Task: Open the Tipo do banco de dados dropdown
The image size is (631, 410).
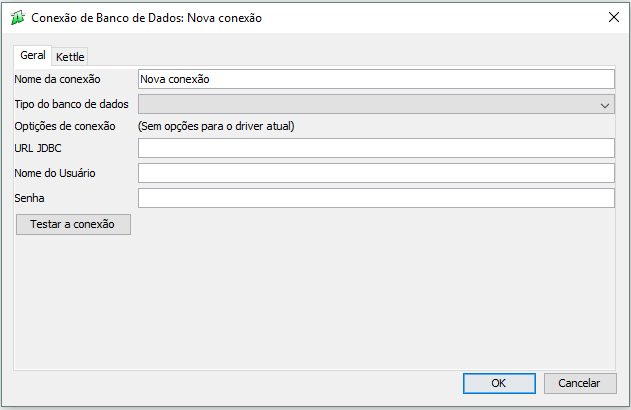Action: click(376, 104)
